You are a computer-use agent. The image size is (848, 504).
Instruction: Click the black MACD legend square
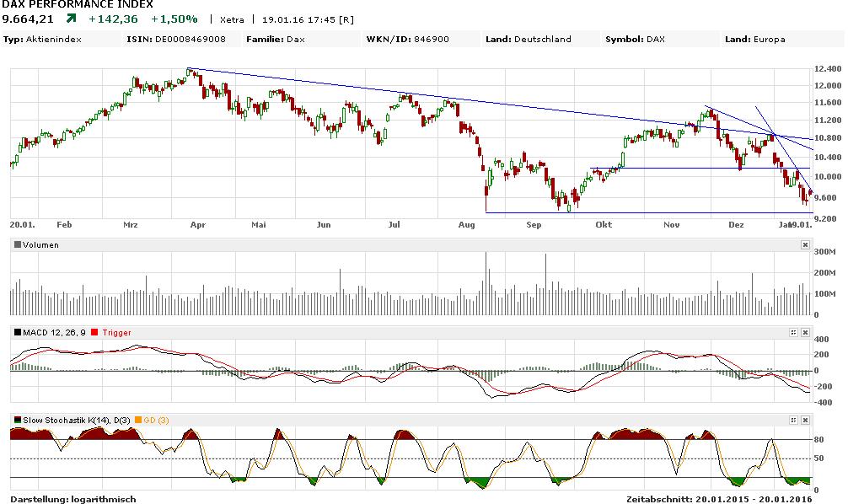click(x=18, y=332)
